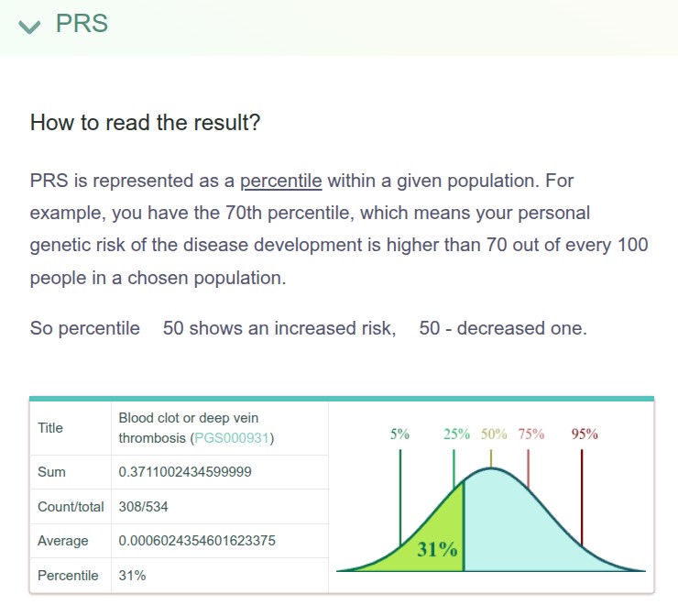Viewport: 678px width, 616px height.
Task: Click the Title row label
Action: (50, 428)
